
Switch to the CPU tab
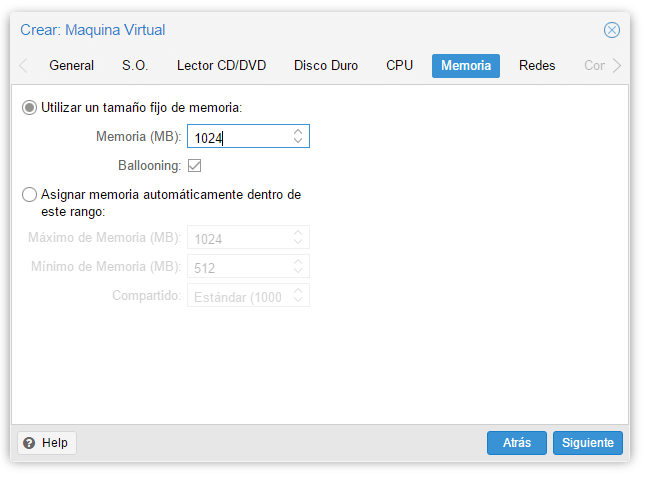[399, 66]
